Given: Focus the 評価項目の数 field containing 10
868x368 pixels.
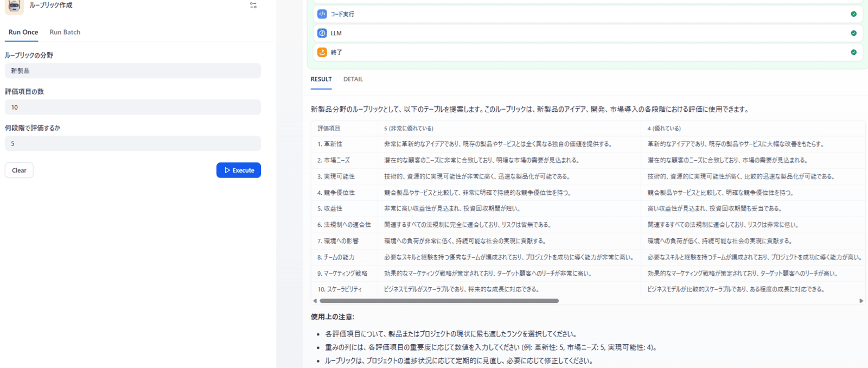Looking at the screenshot, I should point(133,107).
